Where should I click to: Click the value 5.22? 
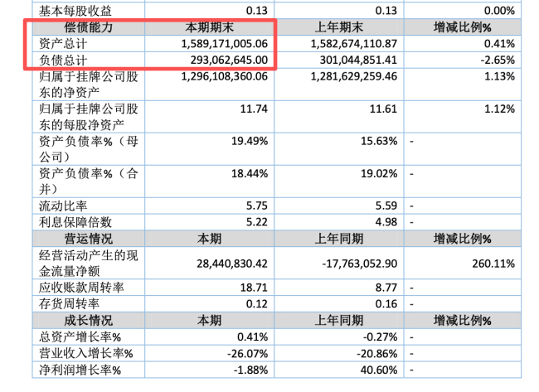point(257,222)
